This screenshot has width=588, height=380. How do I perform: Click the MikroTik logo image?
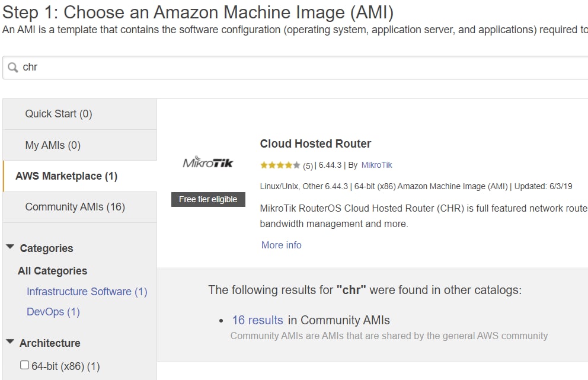[x=208, y=162]
